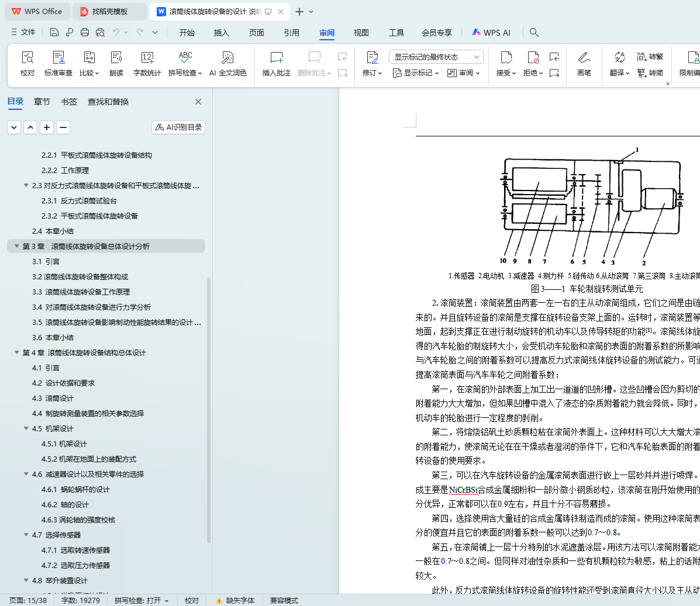
Task: Select the 画笔 pen tool
Action: pos(584,64)
